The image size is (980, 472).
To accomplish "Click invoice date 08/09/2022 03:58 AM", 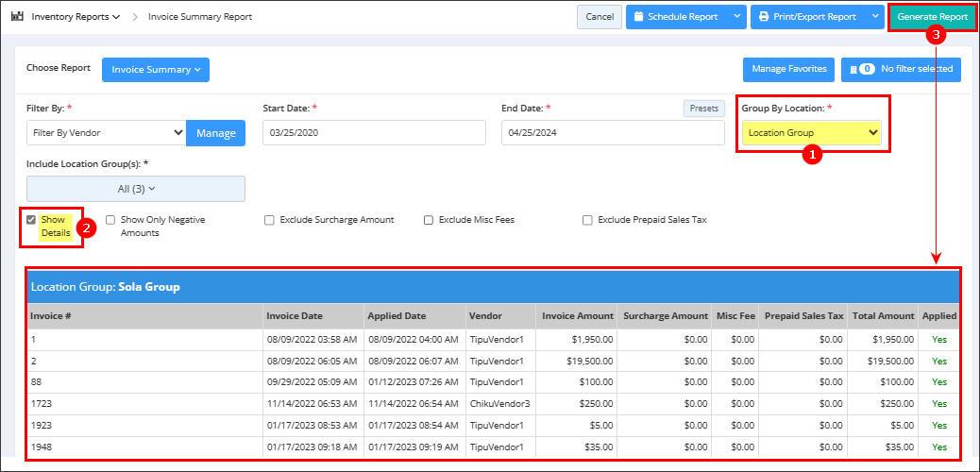I will coord(313,340).
